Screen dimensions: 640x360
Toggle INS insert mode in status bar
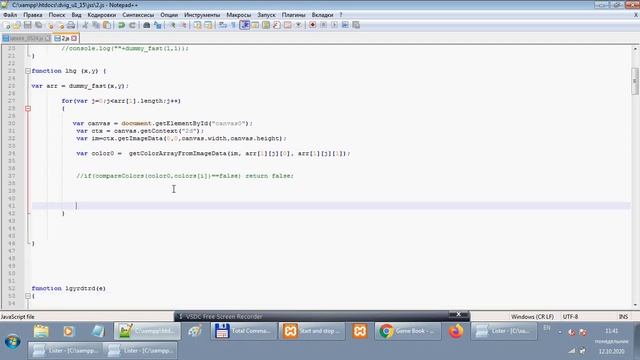pyautogui.click(x=623, y=317)
